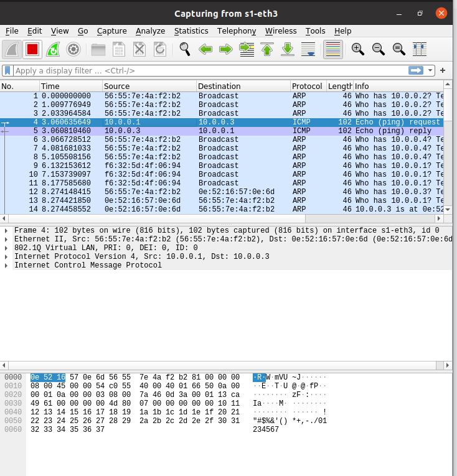Apply the display filter with blue arrow button
This screenshot has height=476, width=457.
click(416, 70)
